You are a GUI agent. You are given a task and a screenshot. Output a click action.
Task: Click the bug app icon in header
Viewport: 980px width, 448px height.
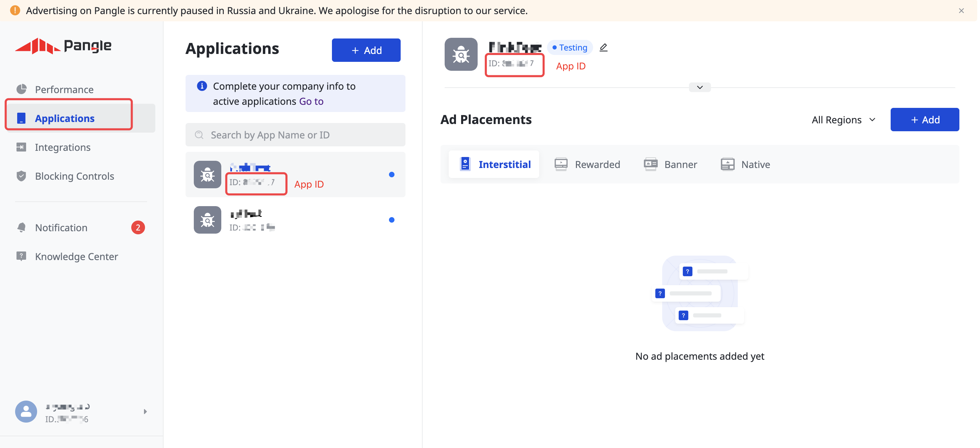click(x=461, y=54)
